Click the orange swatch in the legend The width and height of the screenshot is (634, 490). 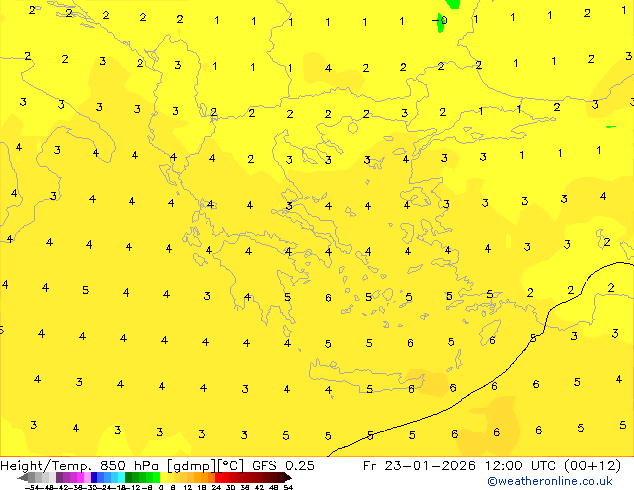click(205, 477)
